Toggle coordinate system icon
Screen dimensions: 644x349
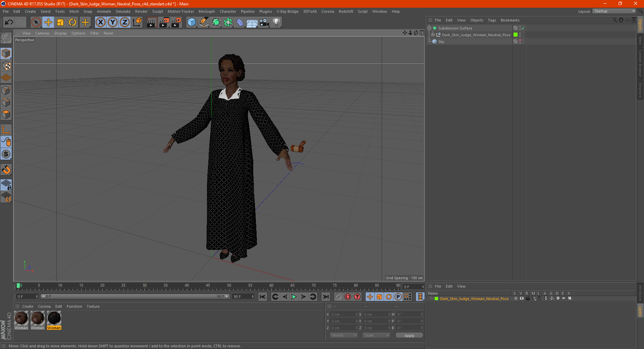tap(137, 22)
